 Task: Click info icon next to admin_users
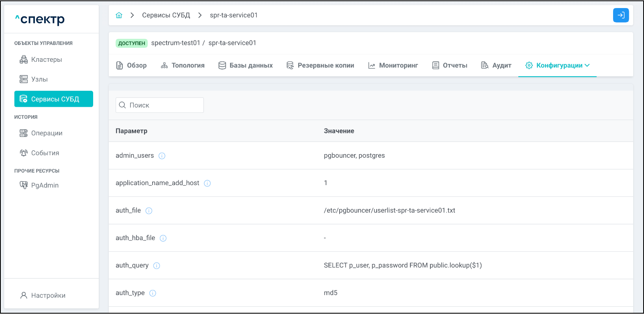[162, 156]
